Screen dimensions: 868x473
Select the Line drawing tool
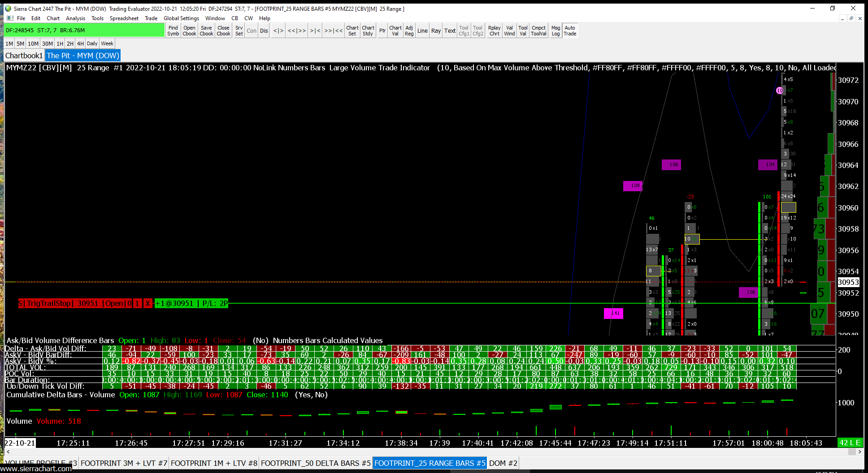422,30
